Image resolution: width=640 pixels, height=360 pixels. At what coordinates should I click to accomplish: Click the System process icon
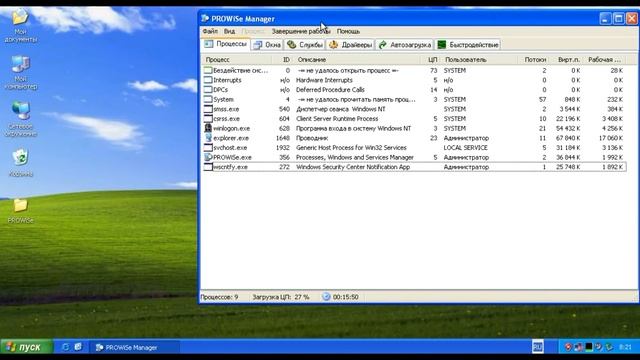tap(208, 99)
